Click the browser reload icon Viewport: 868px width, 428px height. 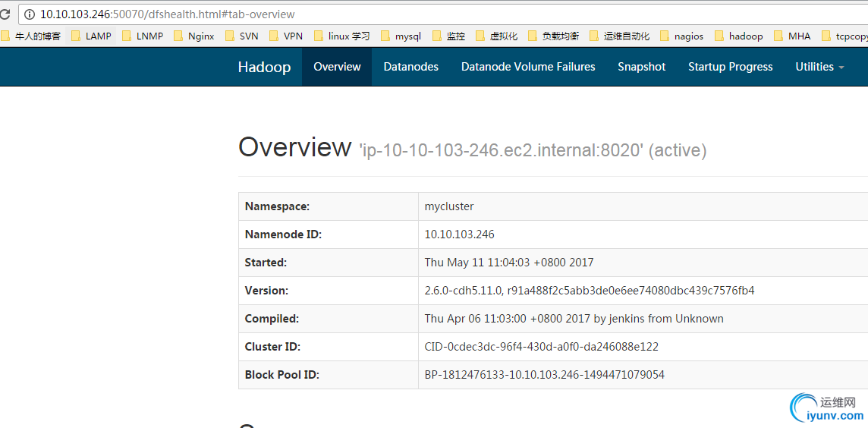[5, 14]
